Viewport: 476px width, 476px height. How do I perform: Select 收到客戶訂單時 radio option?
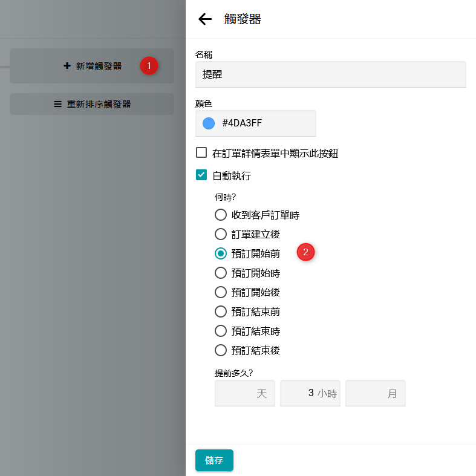click(x=221, y=215)
